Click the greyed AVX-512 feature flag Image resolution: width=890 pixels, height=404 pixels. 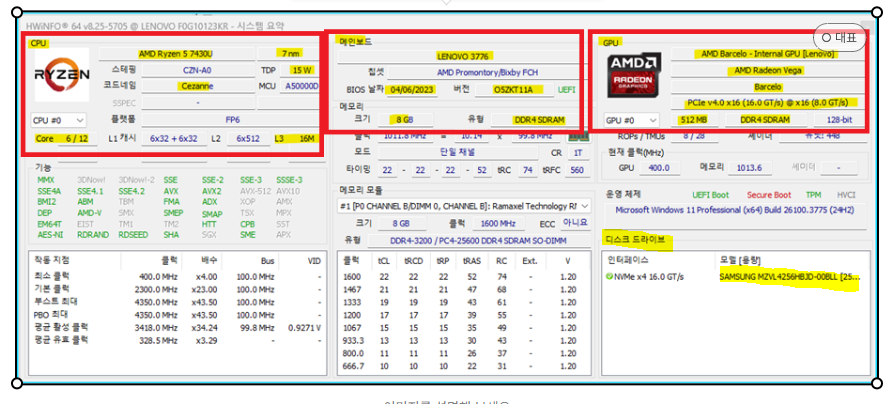[x=255, y=191]
